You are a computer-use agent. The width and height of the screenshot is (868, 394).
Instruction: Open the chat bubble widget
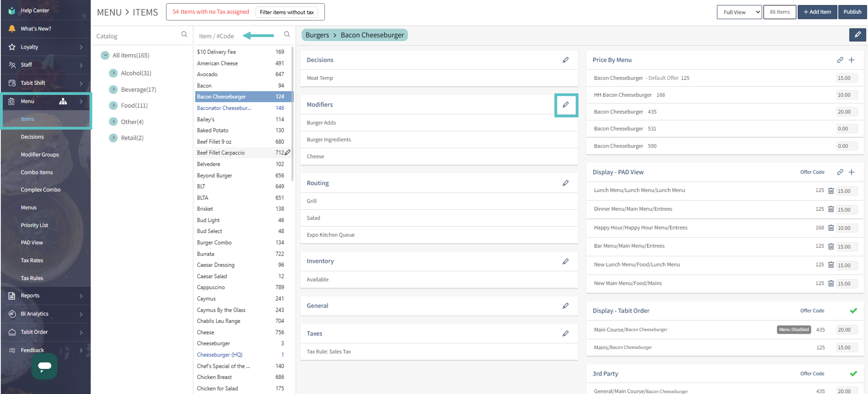[x=45, y=366]
